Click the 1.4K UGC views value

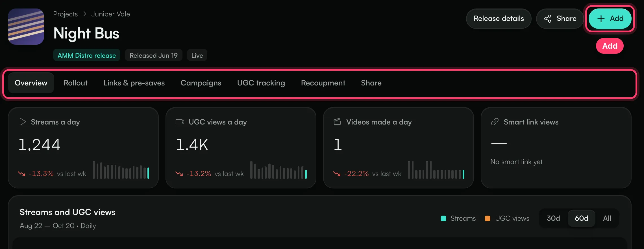192,145
